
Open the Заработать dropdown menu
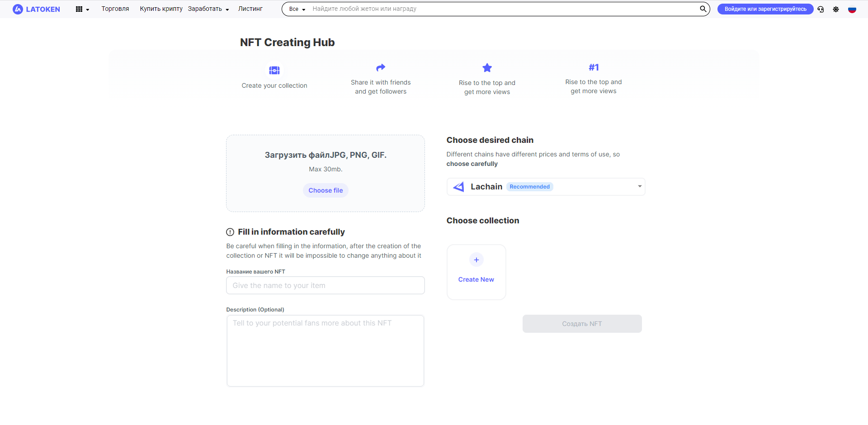point(208,9)
